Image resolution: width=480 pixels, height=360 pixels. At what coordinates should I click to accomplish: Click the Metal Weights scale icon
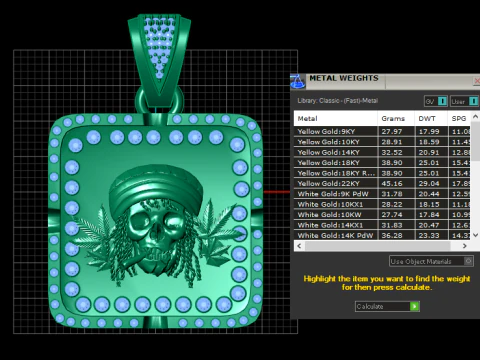(297, 82)
